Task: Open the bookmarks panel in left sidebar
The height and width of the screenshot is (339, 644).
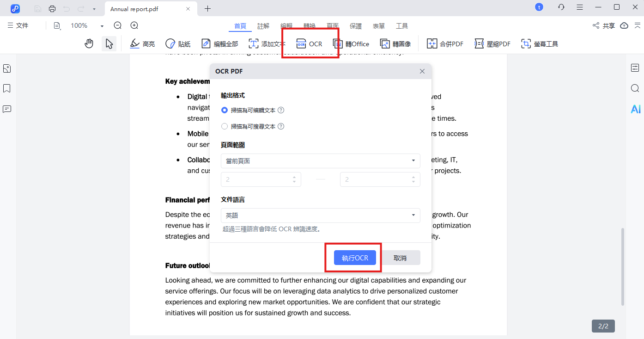Action: point(7,89)
